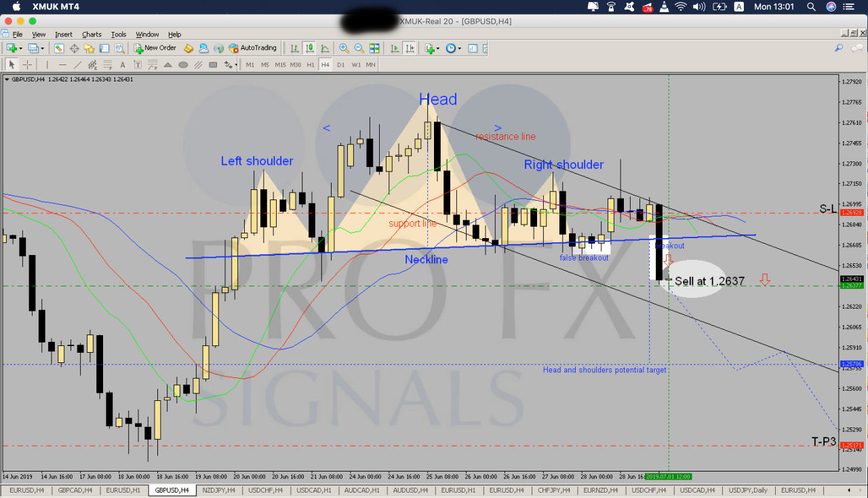Viewport: 868px width, 498px height.
Task: Open macOS Spotlight search icon
Action: click(x=811, y=7)
